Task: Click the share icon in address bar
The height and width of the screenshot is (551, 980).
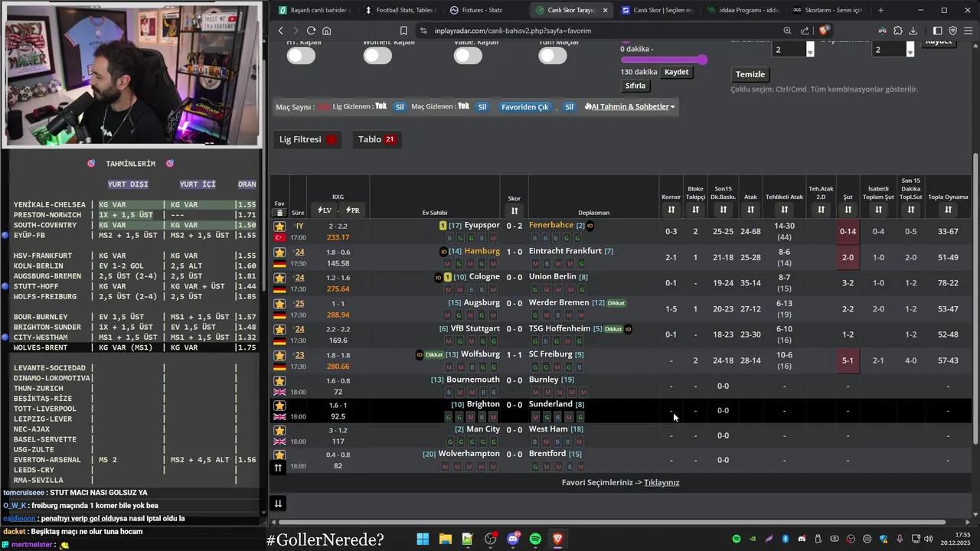Action: 805,31
